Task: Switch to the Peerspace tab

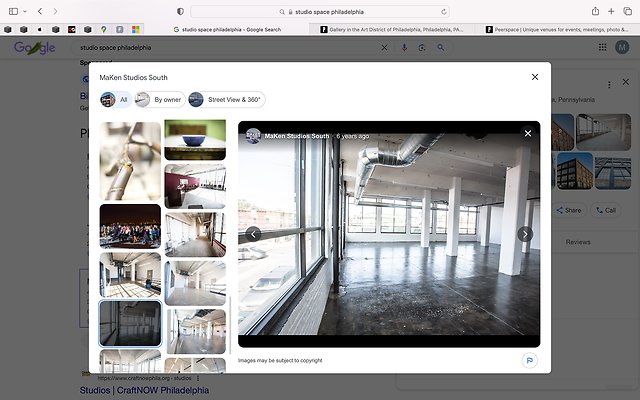Action: tap(558, 30)
